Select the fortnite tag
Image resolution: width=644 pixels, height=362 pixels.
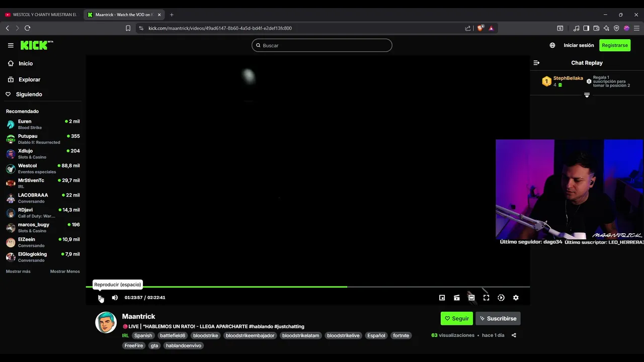(x=401, y=335)
